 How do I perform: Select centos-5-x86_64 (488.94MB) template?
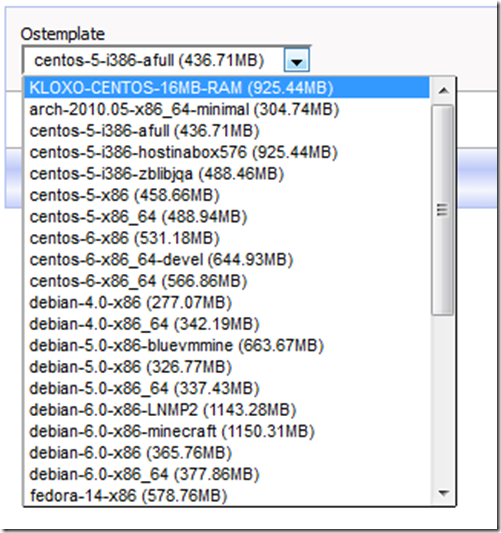click(x=227, y=217)
